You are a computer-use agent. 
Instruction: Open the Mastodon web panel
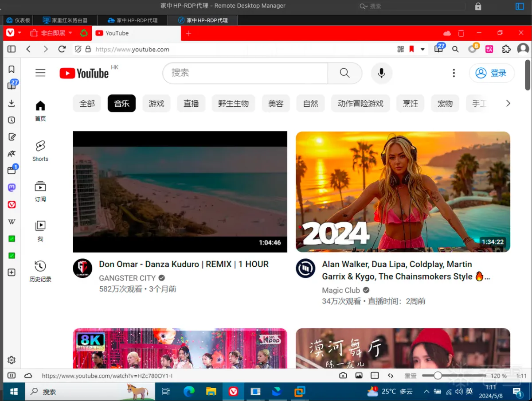pyautogui.click(x=12, y=187)
